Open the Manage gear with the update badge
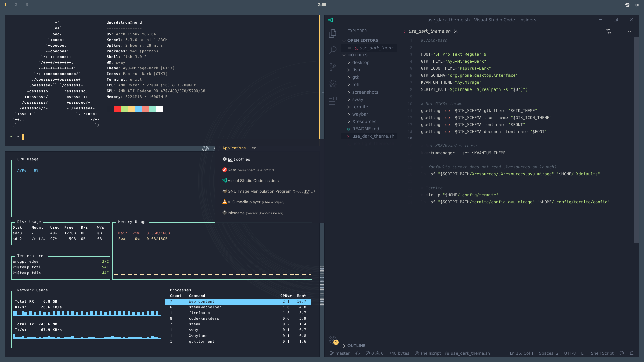Viewport: 644px width, 362px height. 333,340
